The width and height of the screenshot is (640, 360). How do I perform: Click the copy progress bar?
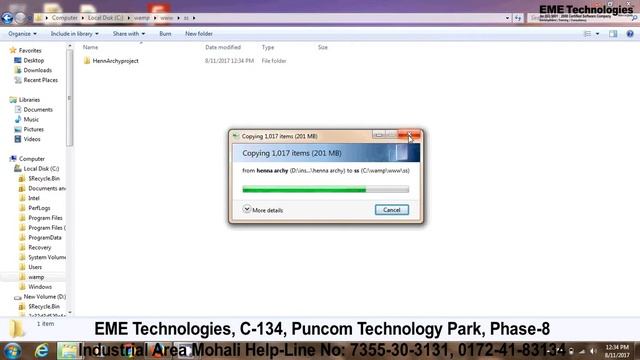pyautogui.click(x=325, y=189)
